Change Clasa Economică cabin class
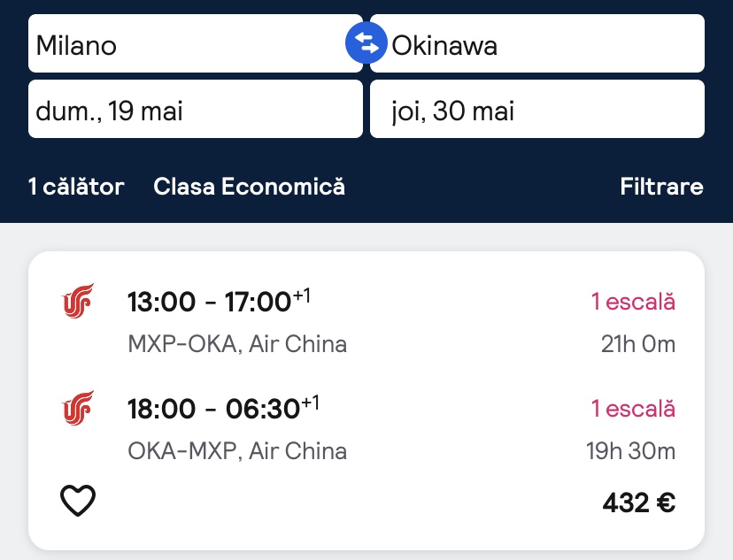This screenshot has width=733, height=560. coord(249,187)
